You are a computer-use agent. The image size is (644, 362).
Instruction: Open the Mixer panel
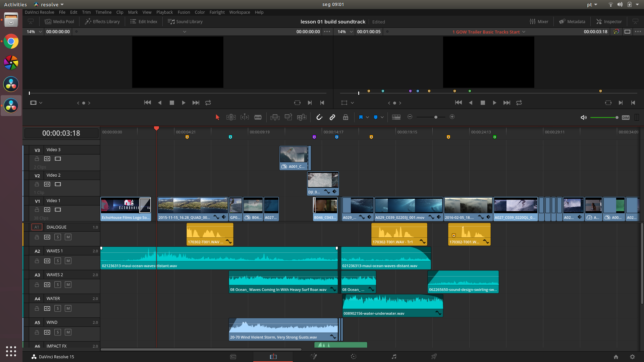coord(539,21)
